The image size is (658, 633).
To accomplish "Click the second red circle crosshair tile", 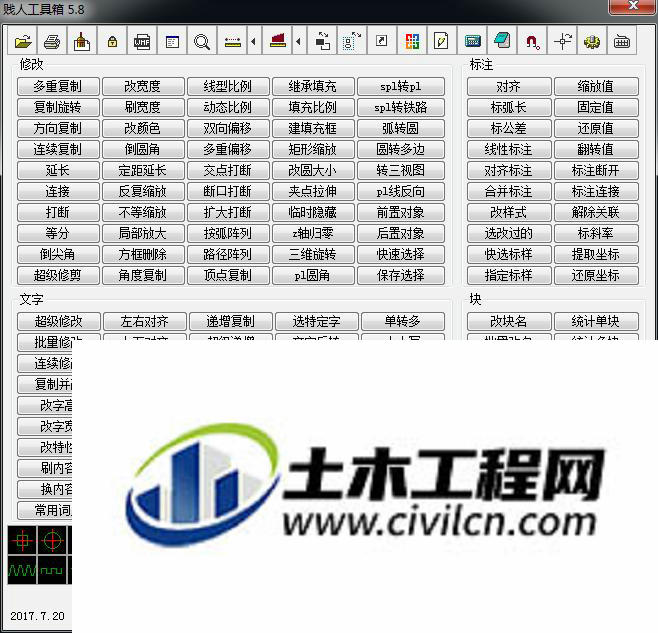I will point(52,540).
